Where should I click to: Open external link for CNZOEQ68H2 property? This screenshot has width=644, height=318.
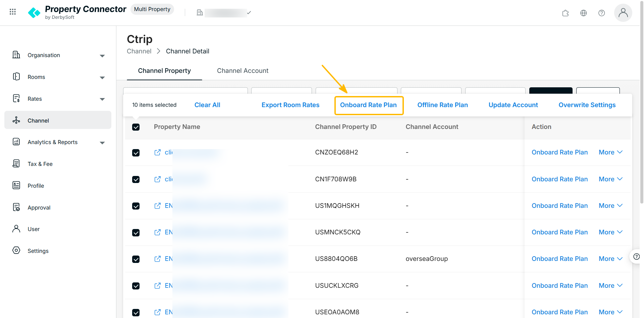click(x=157, y=152)
